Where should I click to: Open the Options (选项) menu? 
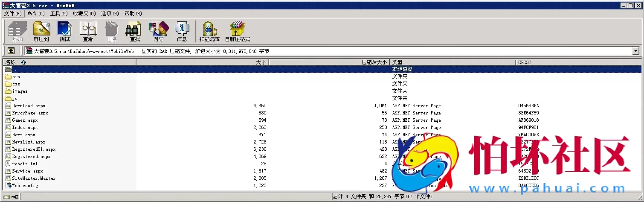[110, 14]
